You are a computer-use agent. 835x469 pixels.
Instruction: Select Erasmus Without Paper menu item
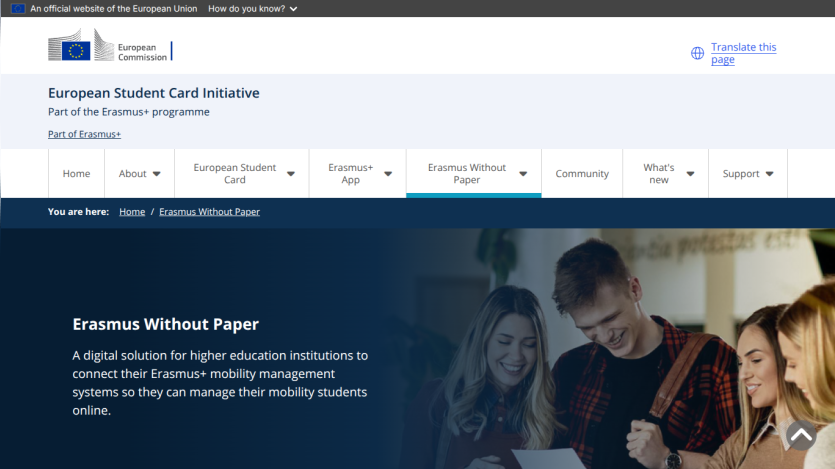click(466, 174)
